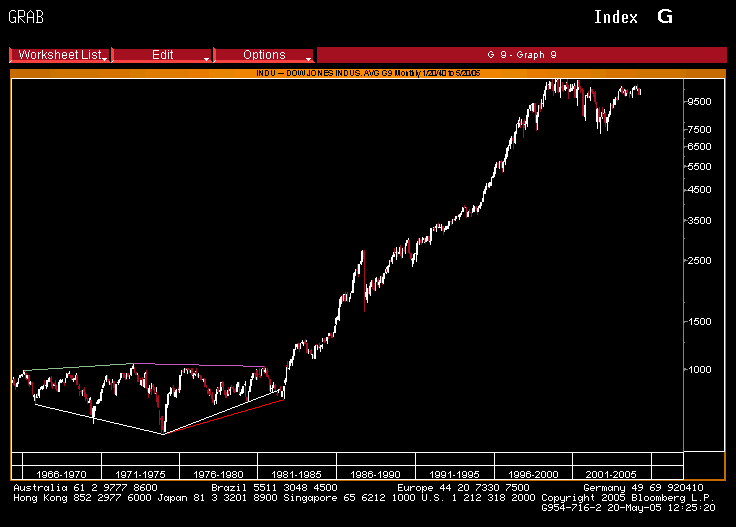Click the 1000 price axis label
Screen dimensions: 736x527
700,370
